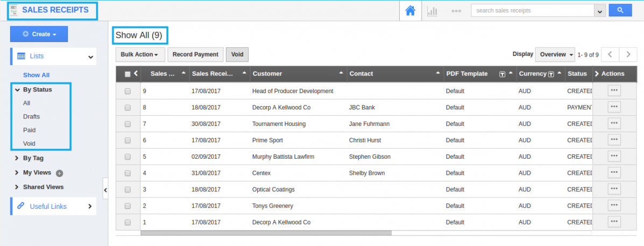Image resolution: width=644 pixels, height=246 pixels.
Task: Tick checkbox for Centex row
Action: [x=128, y=173]
